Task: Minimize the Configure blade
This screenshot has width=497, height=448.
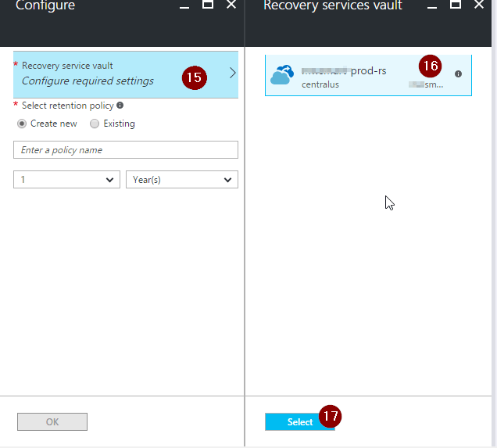Action: (x=184, y=5)
